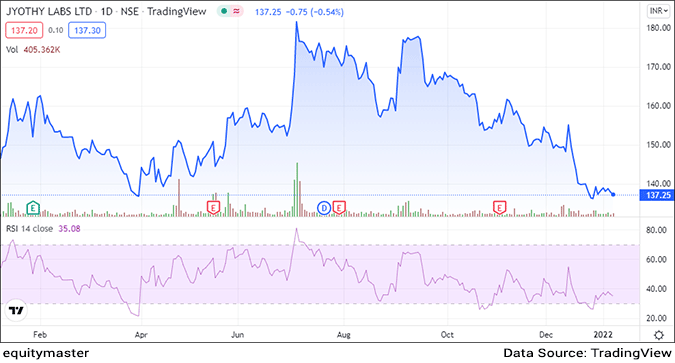Click the Apr label on time axis
Screen dimensions: 675x363
click(141, 335)
